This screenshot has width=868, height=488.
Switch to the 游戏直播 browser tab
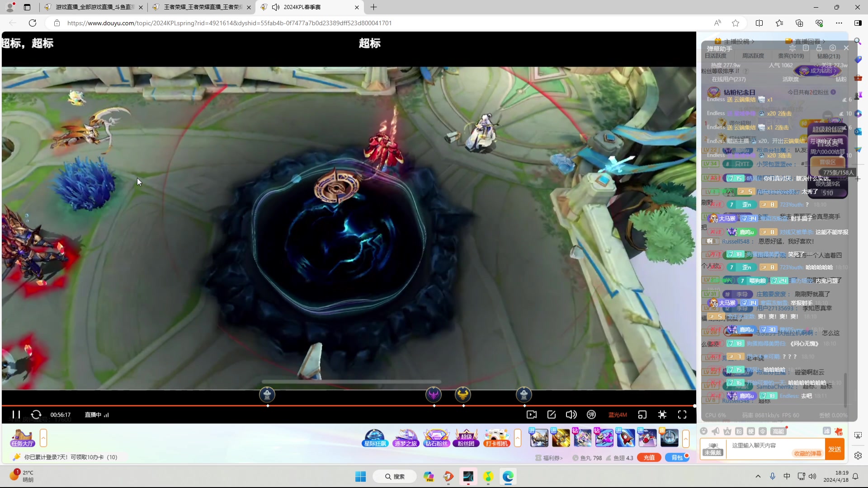point(94,7)
